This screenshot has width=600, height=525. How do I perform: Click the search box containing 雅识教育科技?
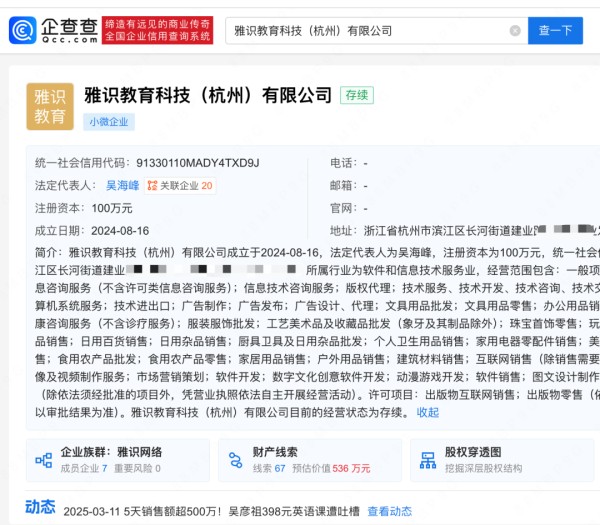point(377,31)
